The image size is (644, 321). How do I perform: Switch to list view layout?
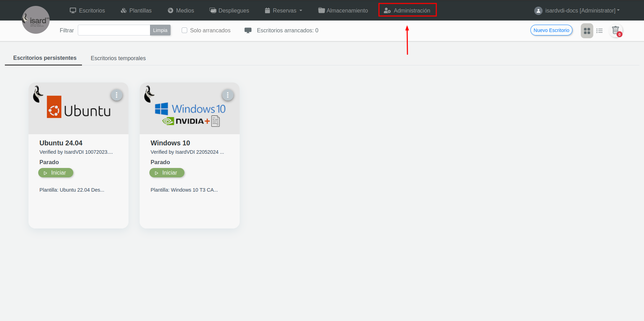(x=600, y=31)
